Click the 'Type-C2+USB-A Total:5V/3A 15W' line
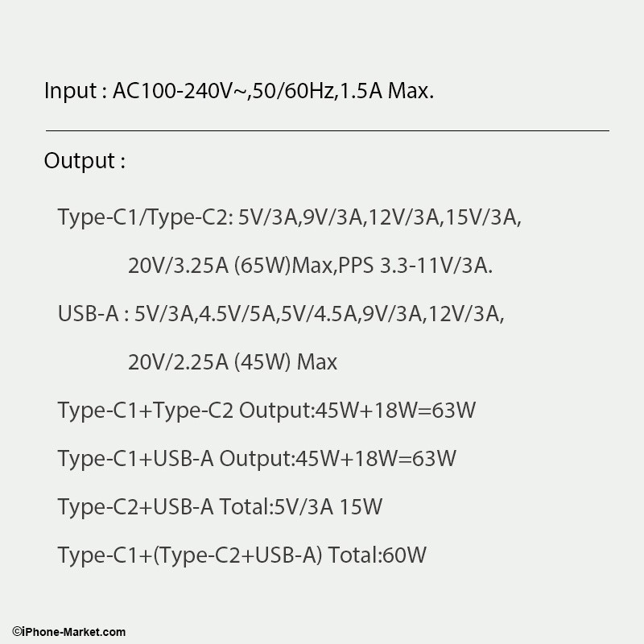Screen dimensions: 644x644 (220, 507)
